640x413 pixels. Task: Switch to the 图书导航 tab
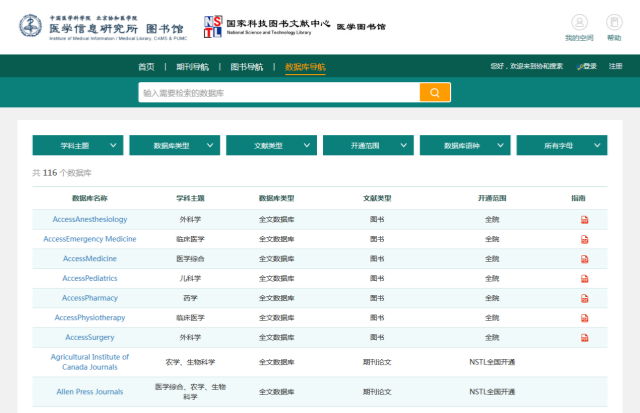tap(246, 67)
